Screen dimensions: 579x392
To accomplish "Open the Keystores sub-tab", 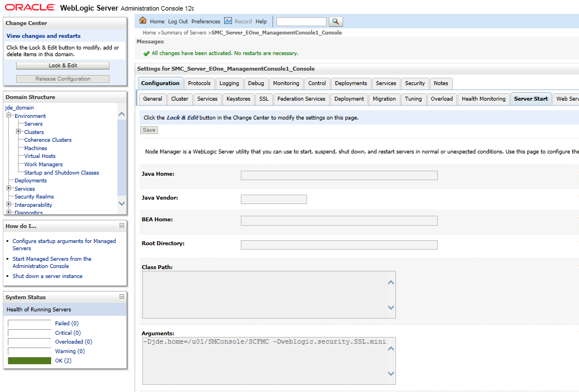I will (x=239, y=99).
